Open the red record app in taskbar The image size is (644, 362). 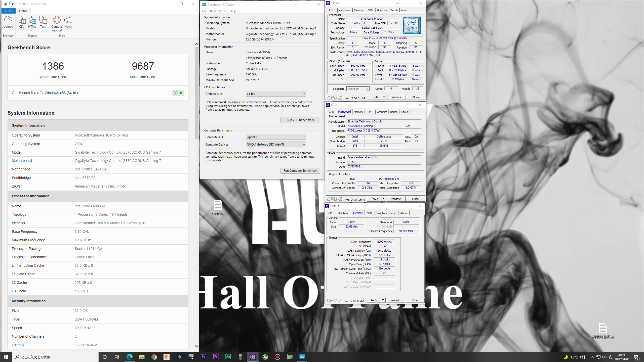coord(277,357)
